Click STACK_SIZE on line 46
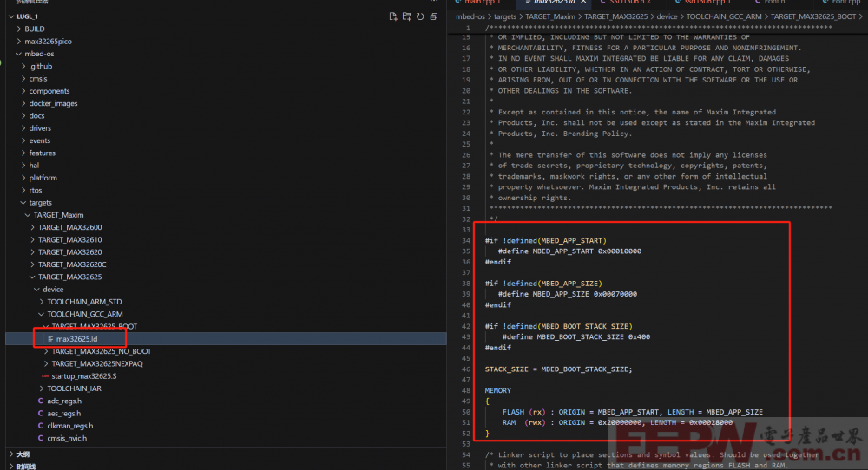Image resolution: width=868 pixels, height=470 pixels. click(507, 369)
